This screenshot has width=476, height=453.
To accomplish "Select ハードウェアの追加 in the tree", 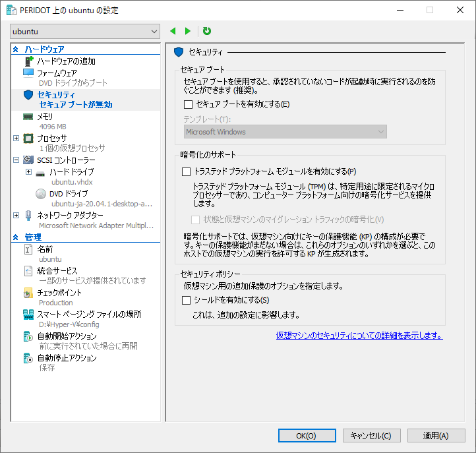I will click(x=66, y=61).
